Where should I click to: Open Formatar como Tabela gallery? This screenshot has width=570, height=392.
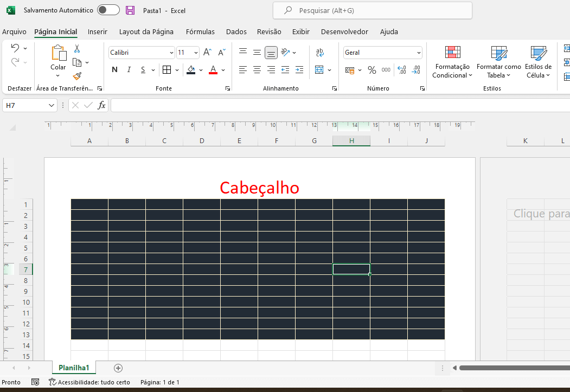(499, 62)
